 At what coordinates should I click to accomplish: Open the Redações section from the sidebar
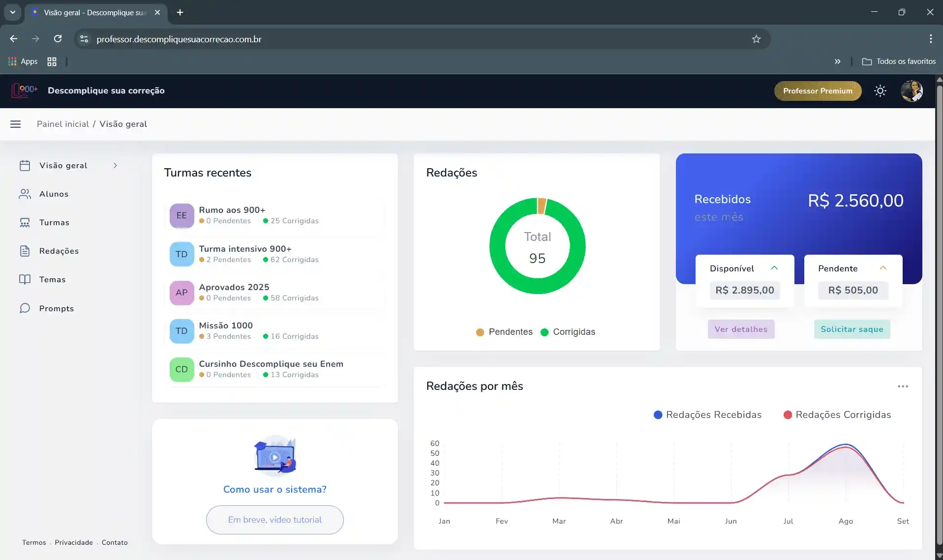point(59,251)
